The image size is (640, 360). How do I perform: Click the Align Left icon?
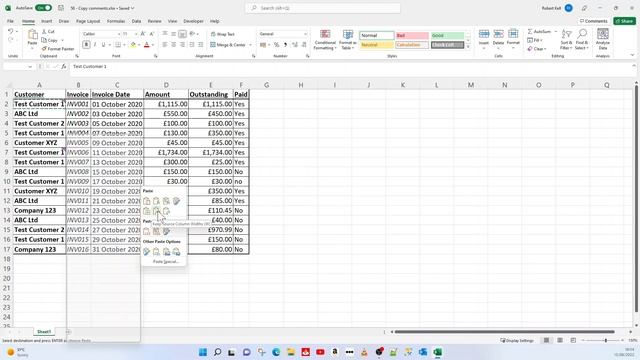[164, 44]
